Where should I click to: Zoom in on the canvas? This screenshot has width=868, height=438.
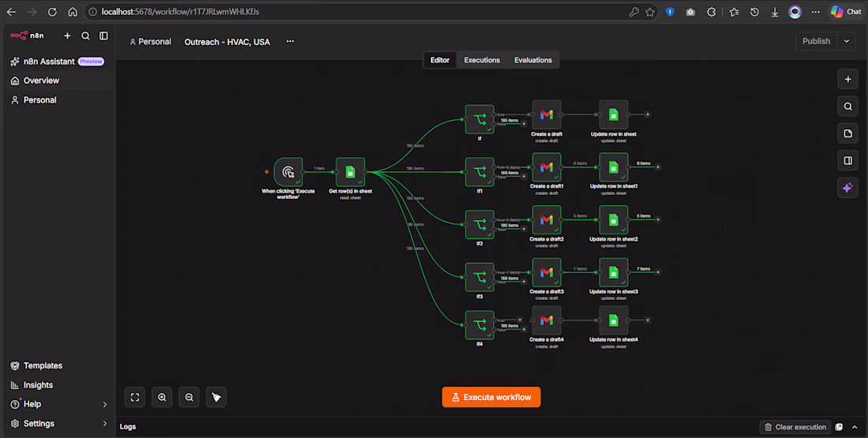pos(162,397)
